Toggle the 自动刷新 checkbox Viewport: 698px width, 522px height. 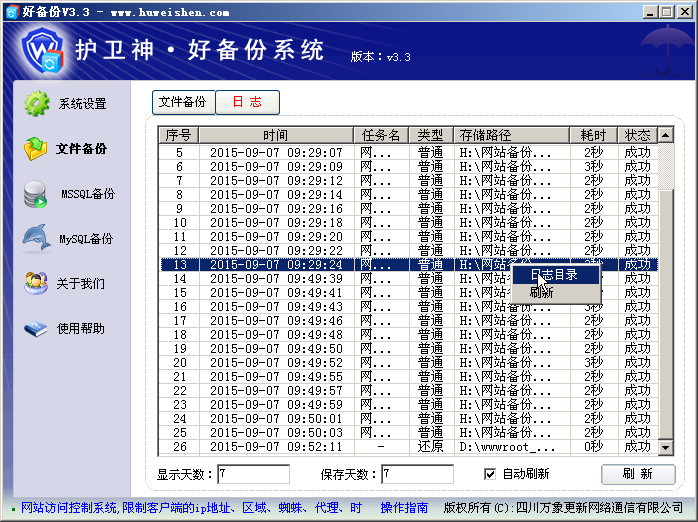(490, 474)
